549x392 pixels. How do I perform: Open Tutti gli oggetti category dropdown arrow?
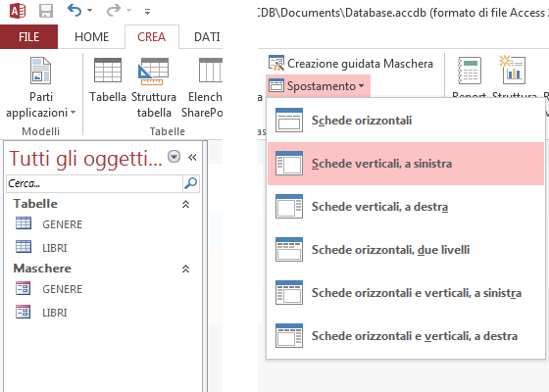175,157
